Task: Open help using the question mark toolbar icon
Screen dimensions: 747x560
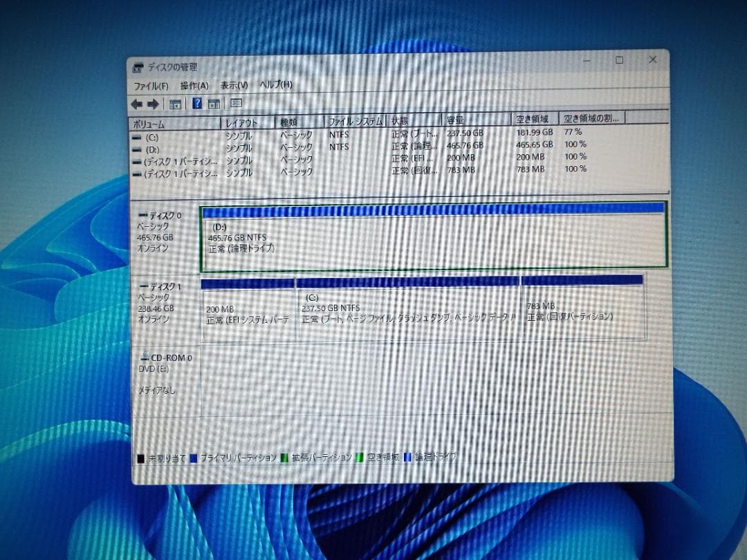Action: [197, 103]
